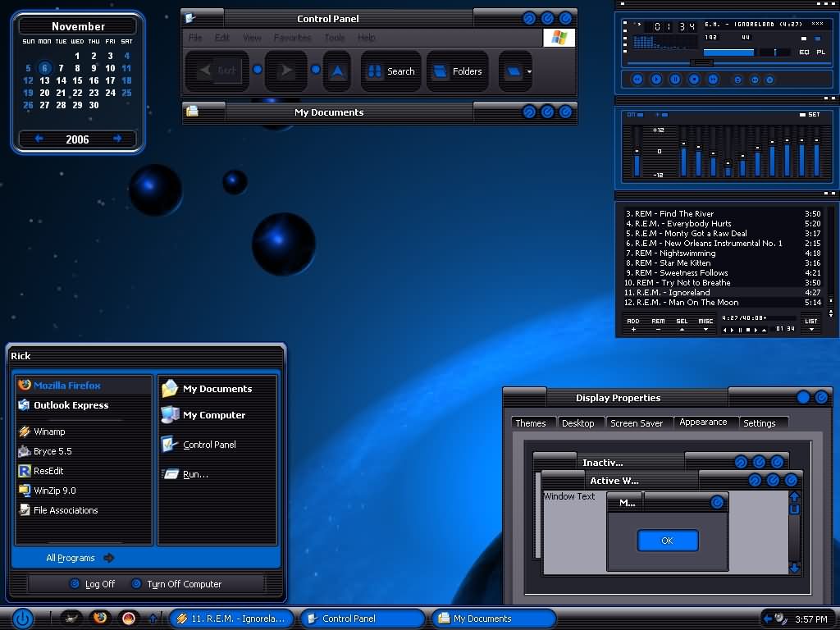Click Back button in Control Panel toolbar
Viewport: 840px width, 630px height.
(x=217, y=71)
